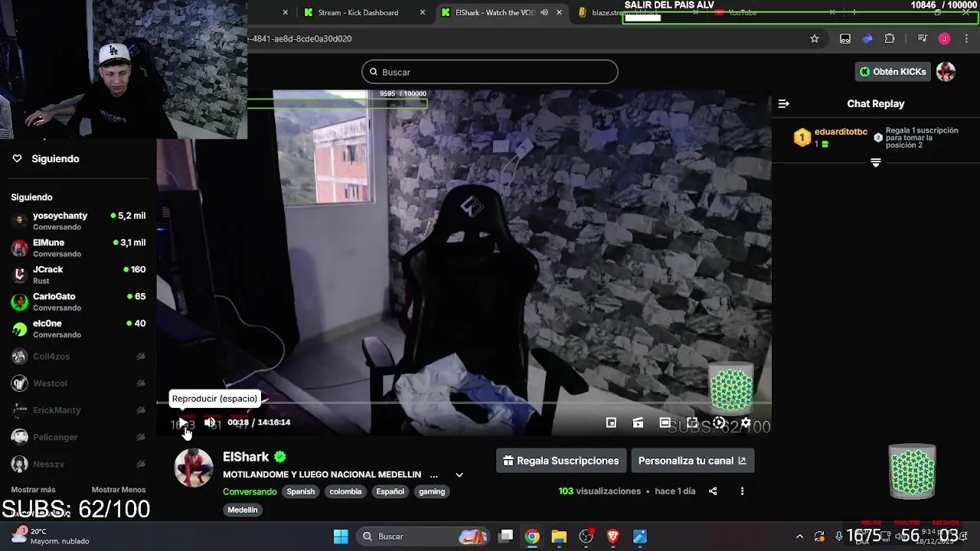Click Mostrar Menos in sidebar
Image resolution: width=980 pixels, height=551 pixels.
click(x=119, y=490)
